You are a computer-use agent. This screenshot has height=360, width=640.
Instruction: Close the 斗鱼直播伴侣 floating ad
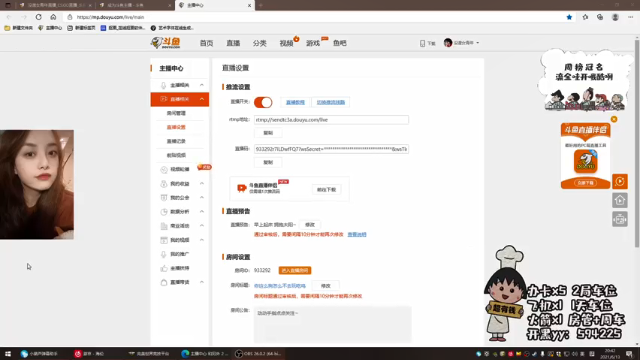[614, 119]
